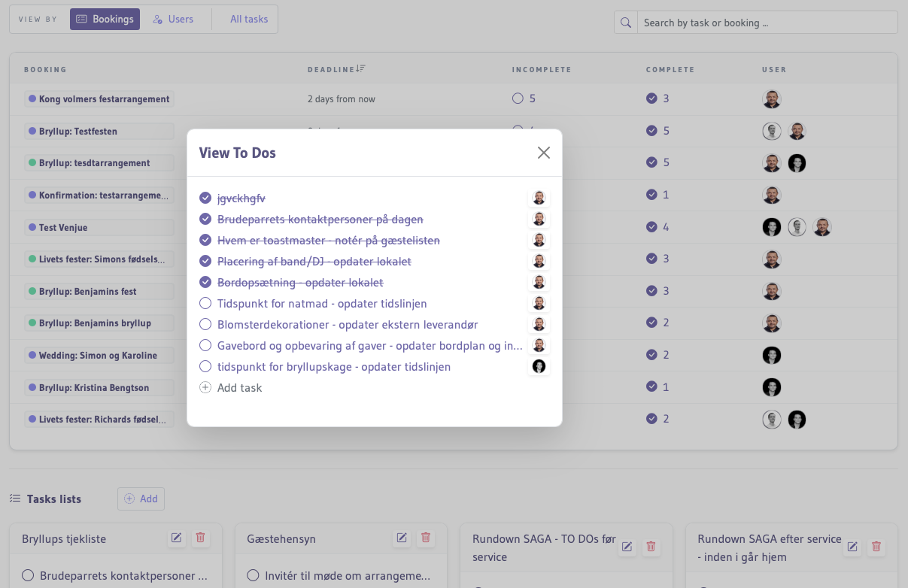The width and height of the screenshot is (908, 588).
Task: Click the sort icon next to Deadline header
Action: 360,68
